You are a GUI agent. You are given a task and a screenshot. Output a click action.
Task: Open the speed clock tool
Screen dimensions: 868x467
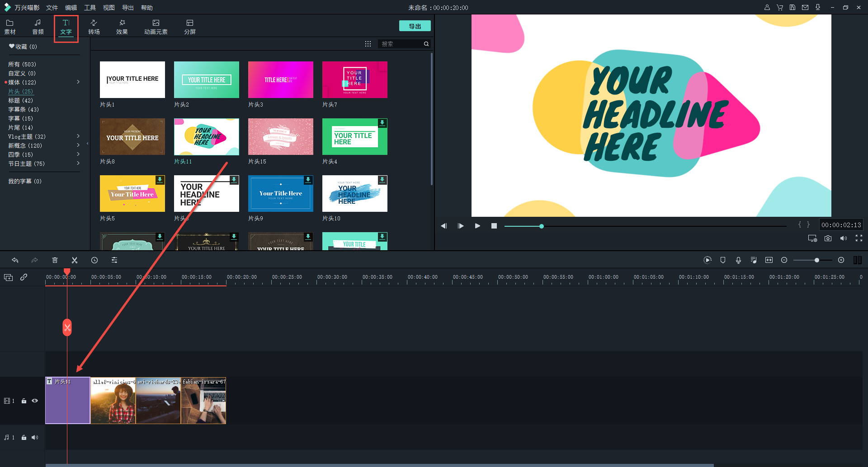tap(94, 260)
